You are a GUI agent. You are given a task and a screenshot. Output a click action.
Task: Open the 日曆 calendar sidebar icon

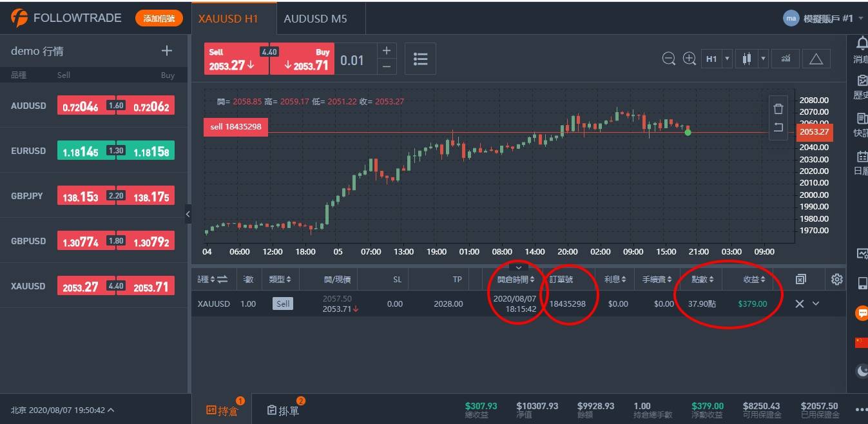coord(861,157)
